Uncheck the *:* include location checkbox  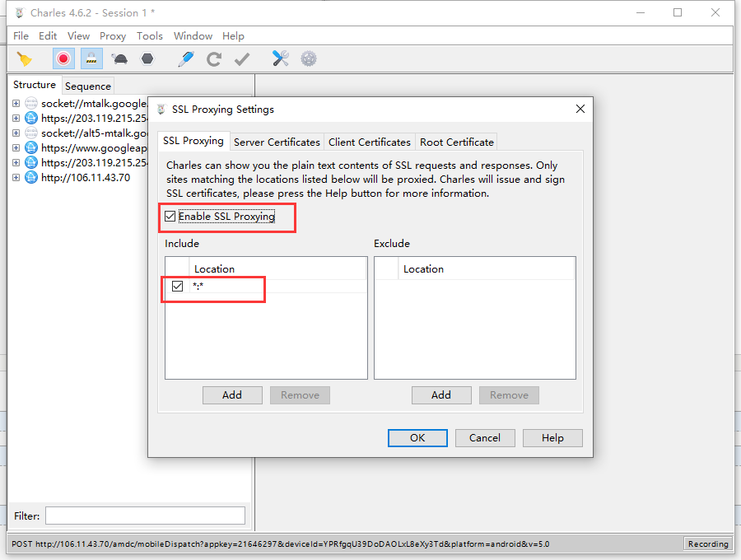(x=177, y=286)
